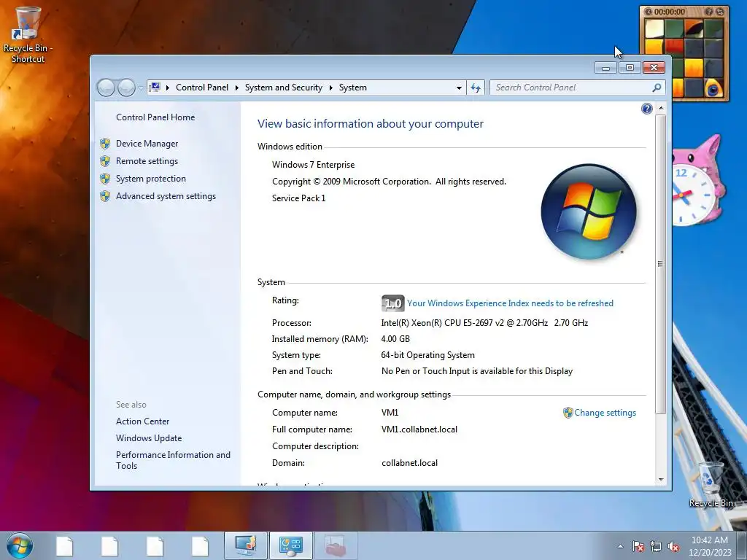The width and height of the screenshot is (747, 560).
Task: Click the magnifier search icon
Action: point(657,87)
